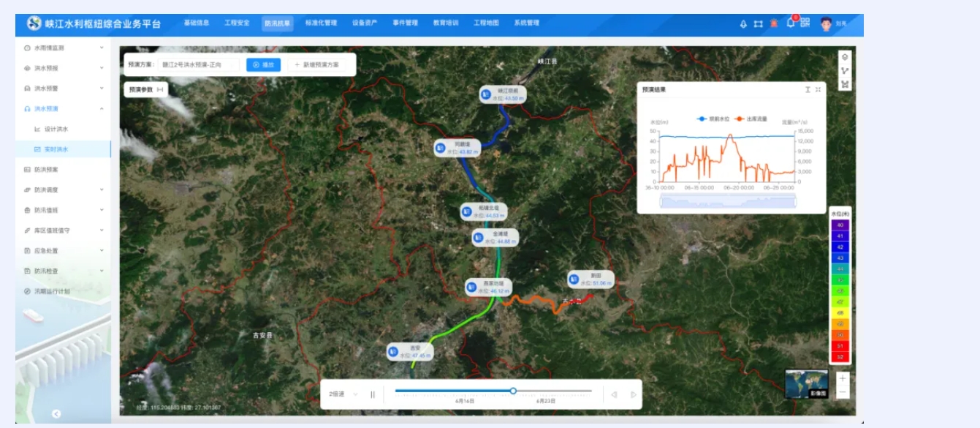Click the 新田 station marker icon
The height and width of the screenshot is (428, 980).
pyautogui.click(x=574, y=279)
